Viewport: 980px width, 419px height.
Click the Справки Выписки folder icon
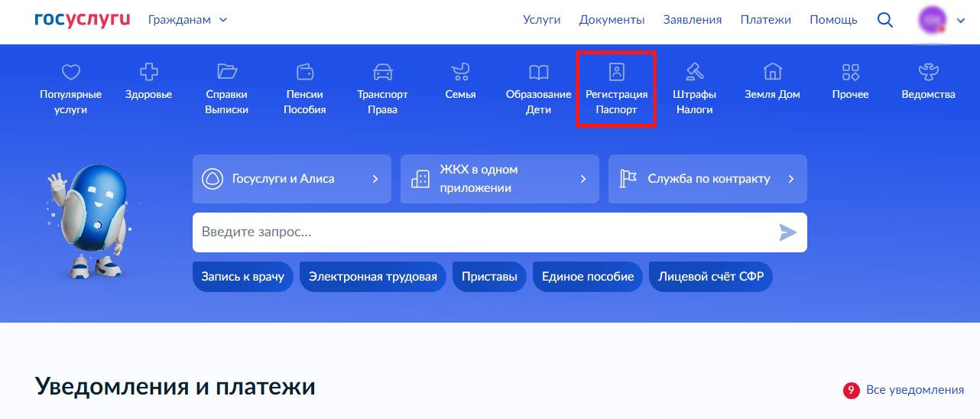point(227,72)
